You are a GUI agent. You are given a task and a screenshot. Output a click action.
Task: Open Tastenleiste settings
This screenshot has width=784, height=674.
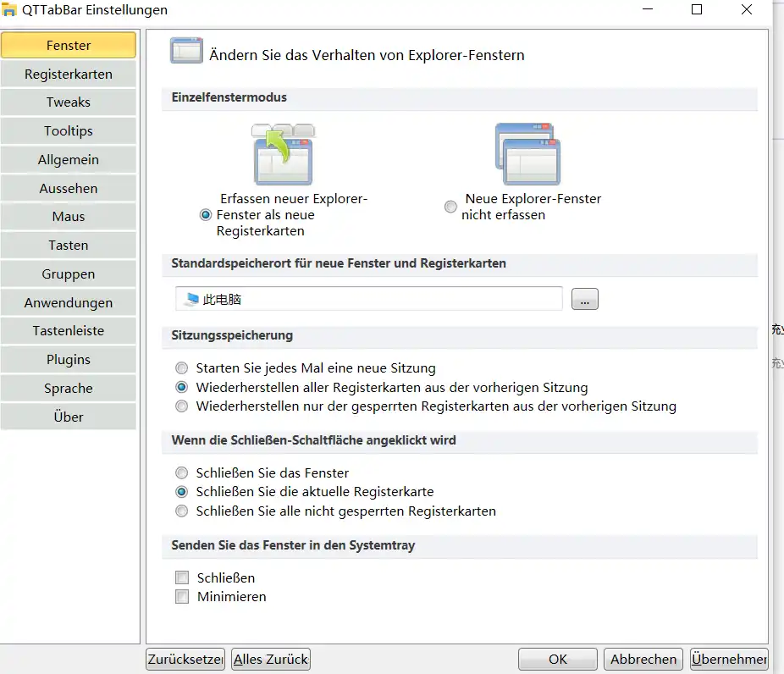click(x=69, y=331)
